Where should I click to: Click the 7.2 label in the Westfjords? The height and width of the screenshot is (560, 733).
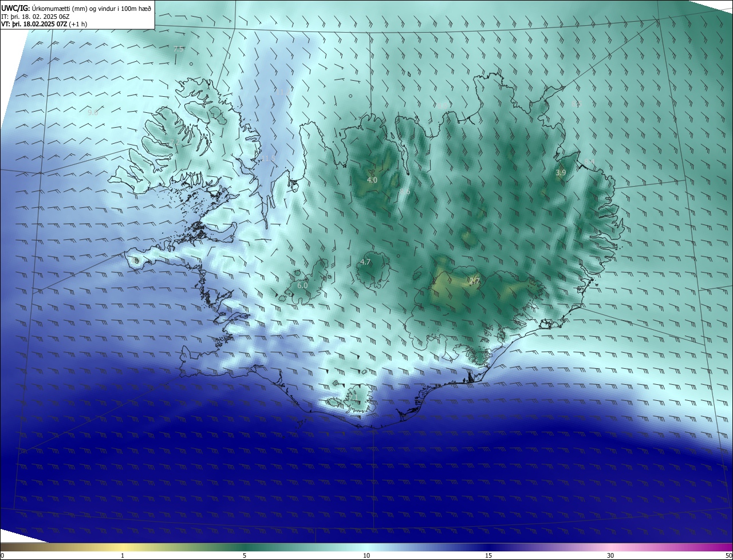174,142
